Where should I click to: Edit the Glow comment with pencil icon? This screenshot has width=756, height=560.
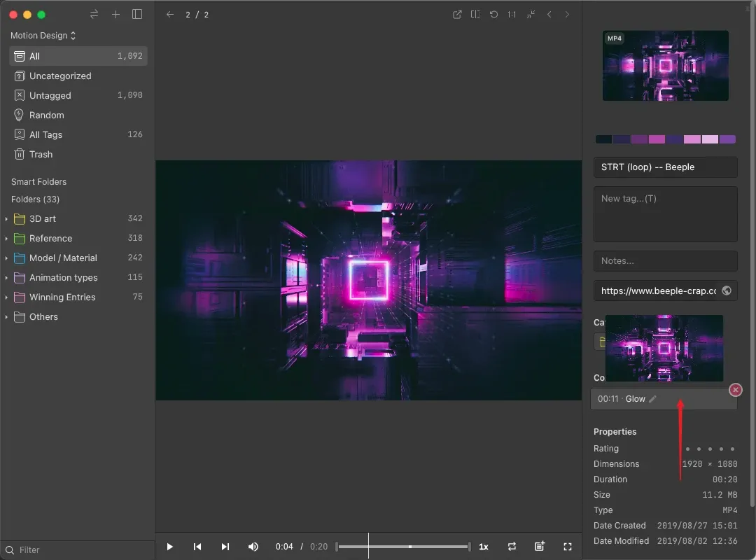[x=652, y=399]
